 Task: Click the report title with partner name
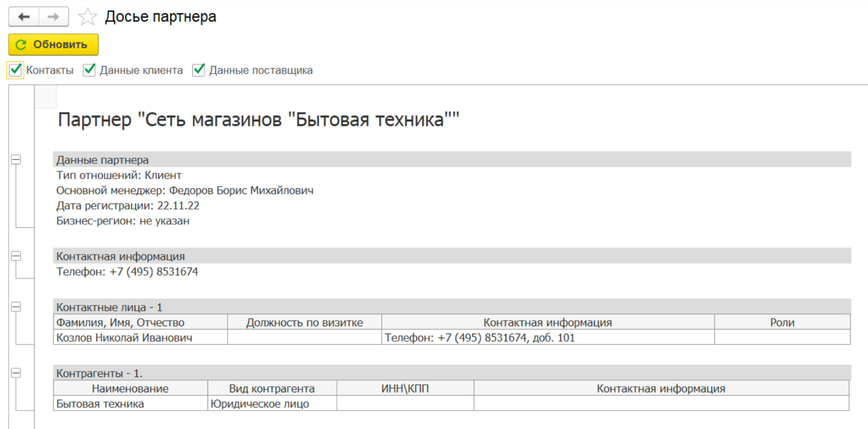pyautogui.click(x=258, y=120)
